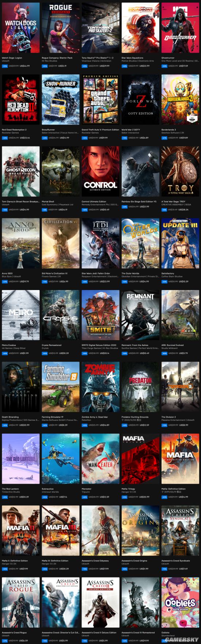Open Star Wars Squadrons cover image
Image resolution: width=201 pixels, height=644 pixels.
140,28
